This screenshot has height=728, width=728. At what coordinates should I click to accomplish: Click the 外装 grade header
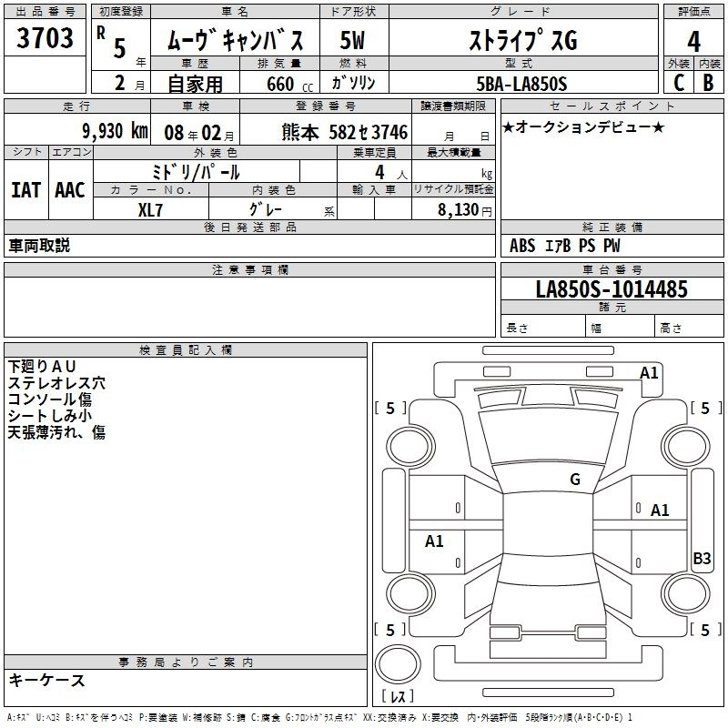(679, 64)
